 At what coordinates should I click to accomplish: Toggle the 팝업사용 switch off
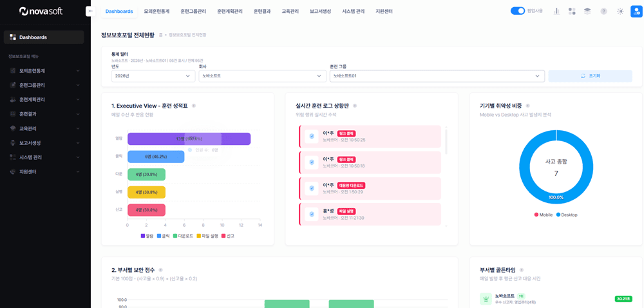point(518,11)
